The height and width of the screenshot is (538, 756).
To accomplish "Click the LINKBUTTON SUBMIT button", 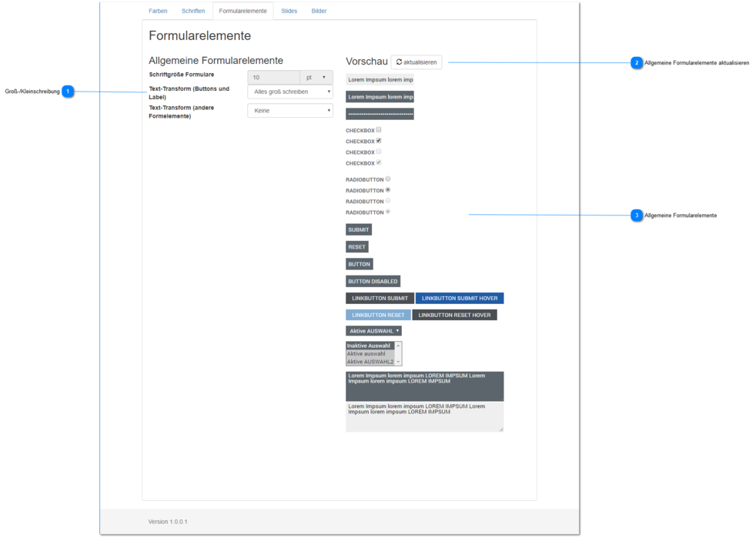I will [380, 299].
